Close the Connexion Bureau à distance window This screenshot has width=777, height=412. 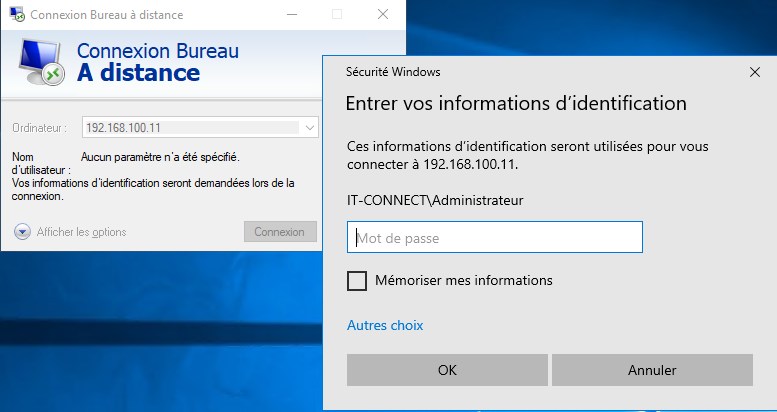pos(382,15)
